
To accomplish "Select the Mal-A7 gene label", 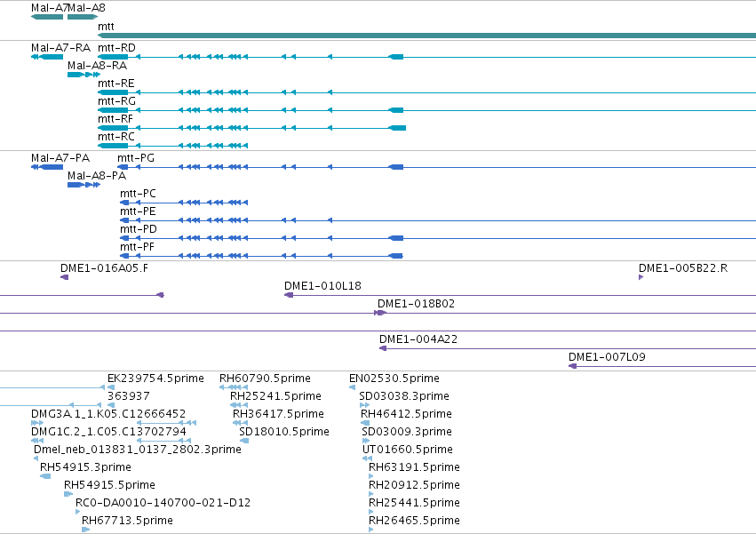I will click(x=49, y=8).
